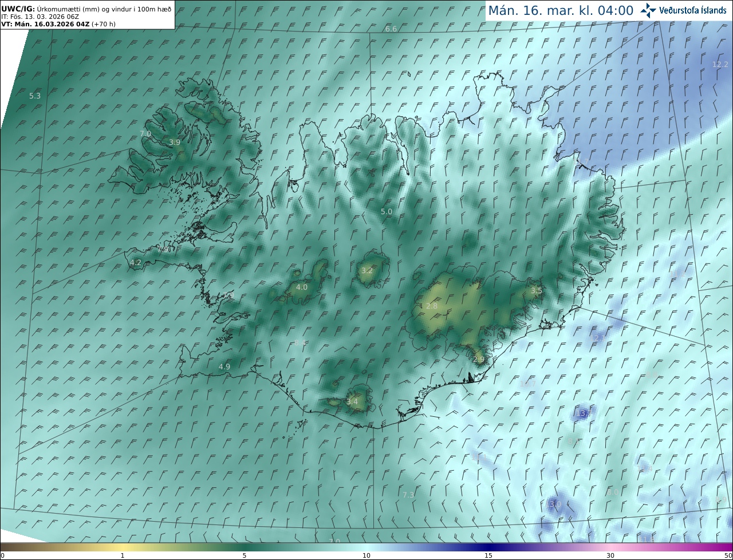Click the 2.8 value on Vatnajökull glacier
733x560 pixels.
pos(432,306)
